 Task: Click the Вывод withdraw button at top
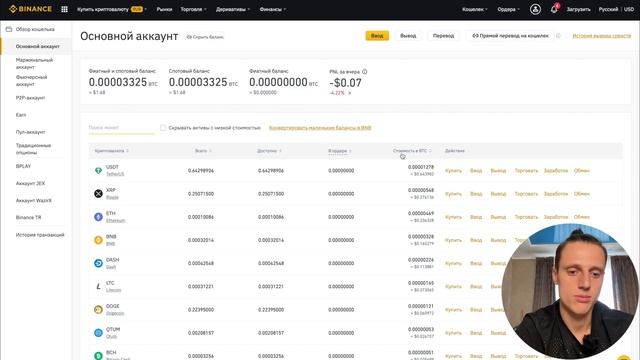pos(408,36)
